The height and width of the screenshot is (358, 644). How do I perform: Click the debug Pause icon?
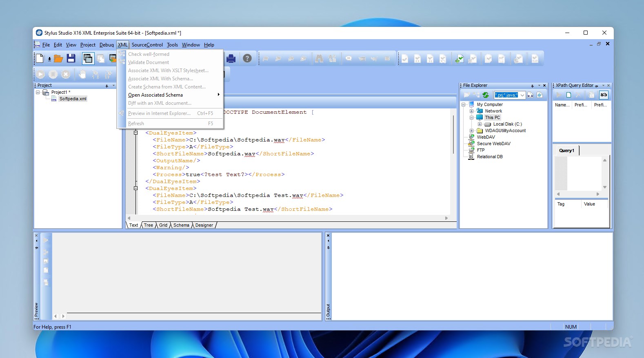point(53,74)
